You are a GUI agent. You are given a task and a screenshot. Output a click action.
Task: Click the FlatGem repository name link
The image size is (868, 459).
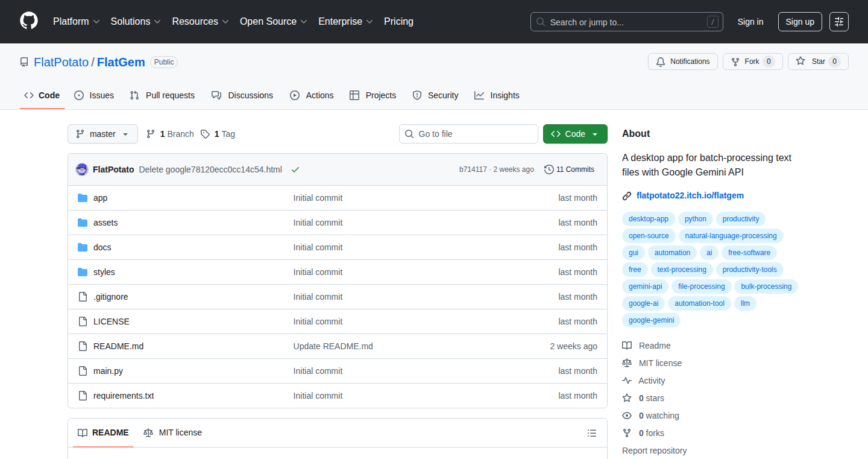tap(121, 62)
